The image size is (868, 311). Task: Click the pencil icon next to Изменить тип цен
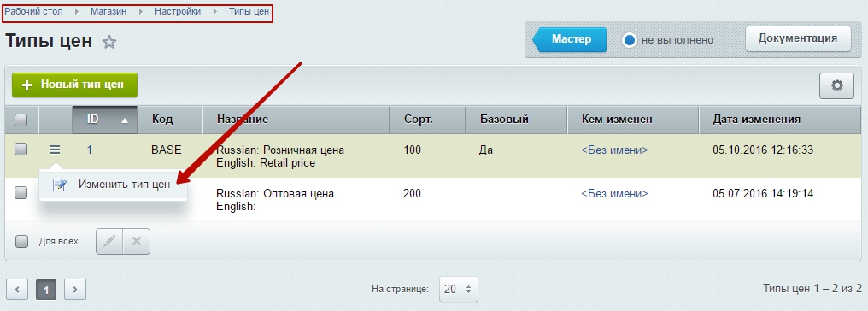coord(60,185)
